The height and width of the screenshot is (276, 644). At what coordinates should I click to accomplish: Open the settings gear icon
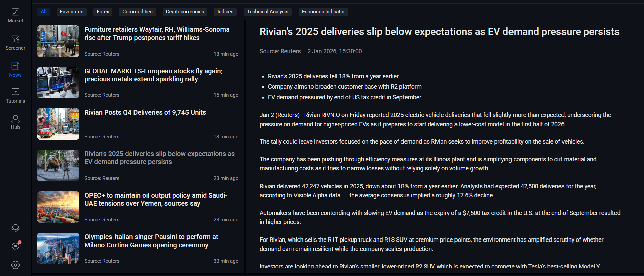click(x=15, y=265)
